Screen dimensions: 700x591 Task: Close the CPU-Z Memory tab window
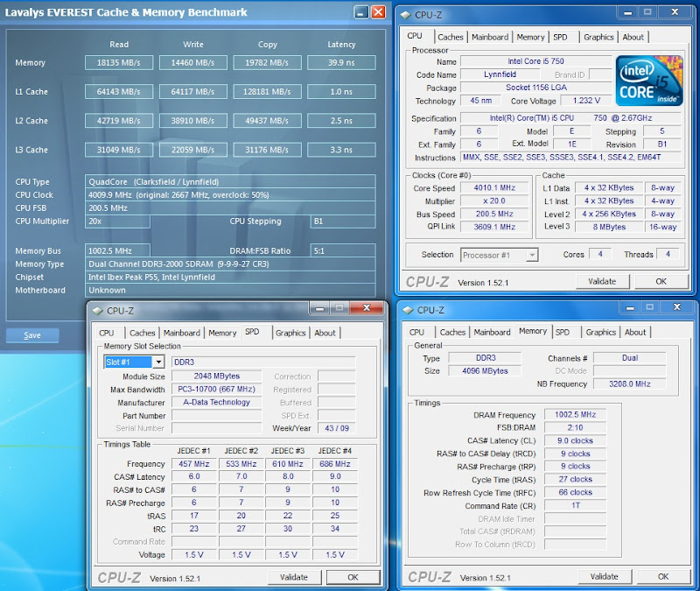click(676, 307)
